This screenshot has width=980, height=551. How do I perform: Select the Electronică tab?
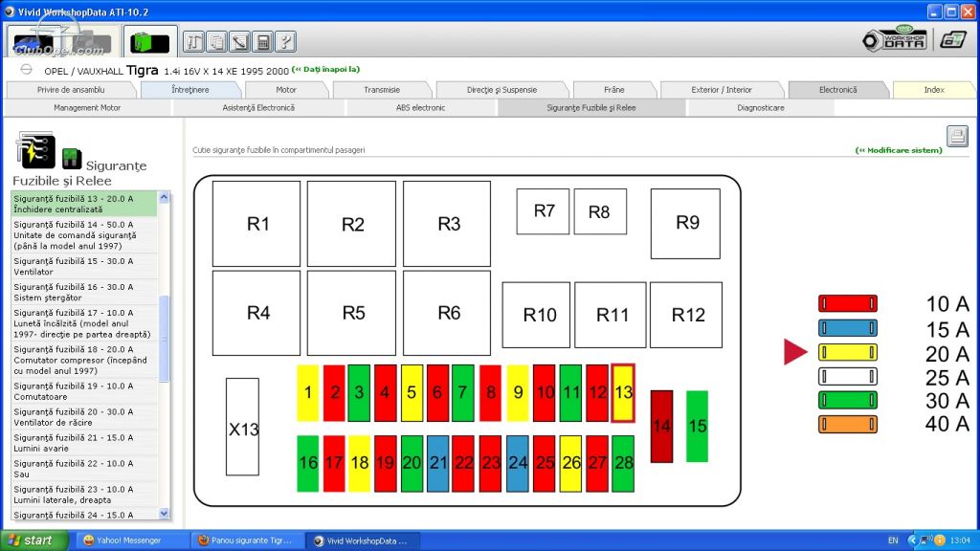[837, 90]
